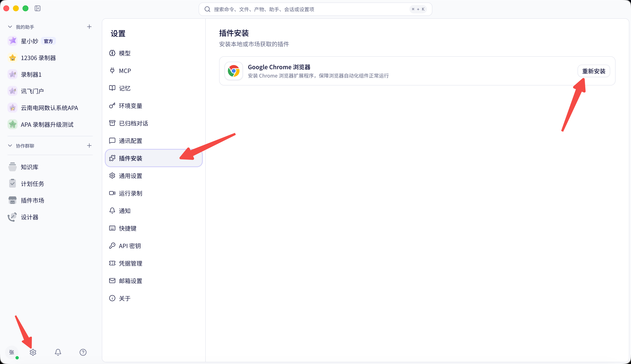Screen dimensions: 631x364
Task: Open settings via the gear icon at bottom
Action: (x=33, y=352)
